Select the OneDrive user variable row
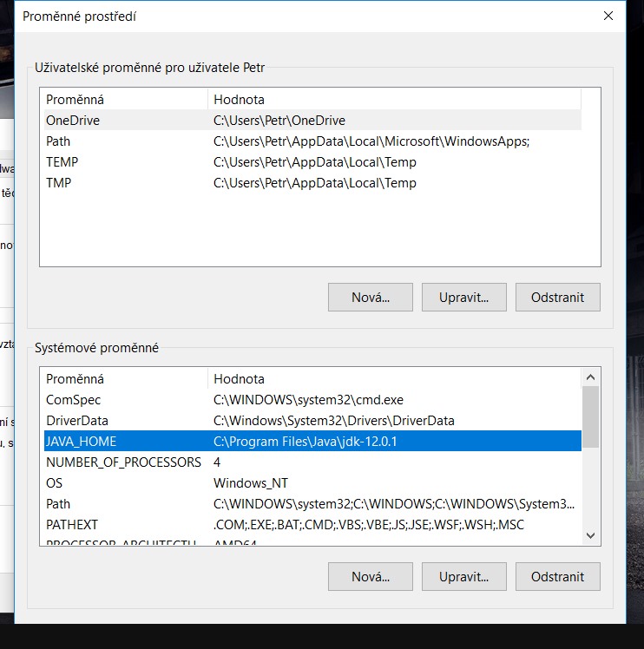Screen dimensions: 644x649 pyautogui.click(x=73, y=121)
